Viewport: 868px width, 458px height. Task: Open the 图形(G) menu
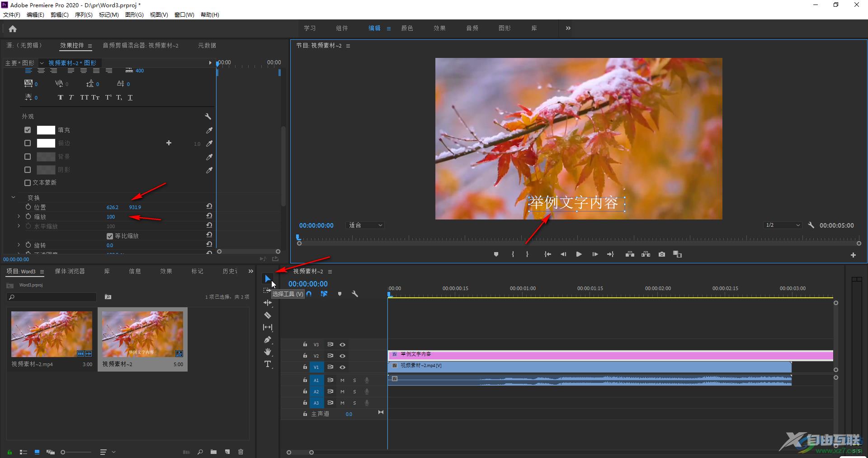click(134, 14)
